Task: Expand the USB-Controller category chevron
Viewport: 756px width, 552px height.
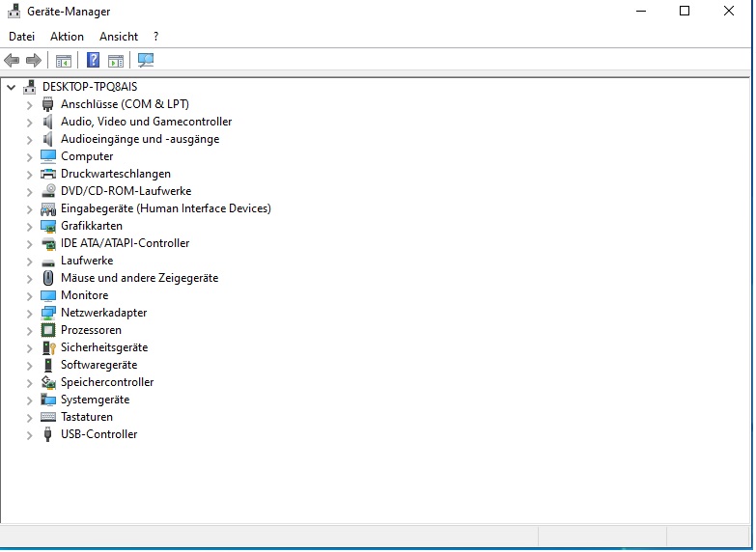Action: click(x=29, y=435)
